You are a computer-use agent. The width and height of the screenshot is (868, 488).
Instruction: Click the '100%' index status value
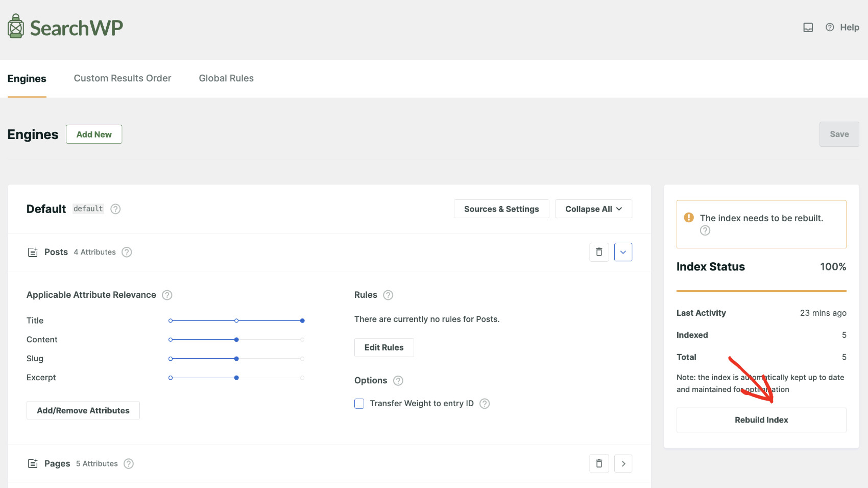833,267
